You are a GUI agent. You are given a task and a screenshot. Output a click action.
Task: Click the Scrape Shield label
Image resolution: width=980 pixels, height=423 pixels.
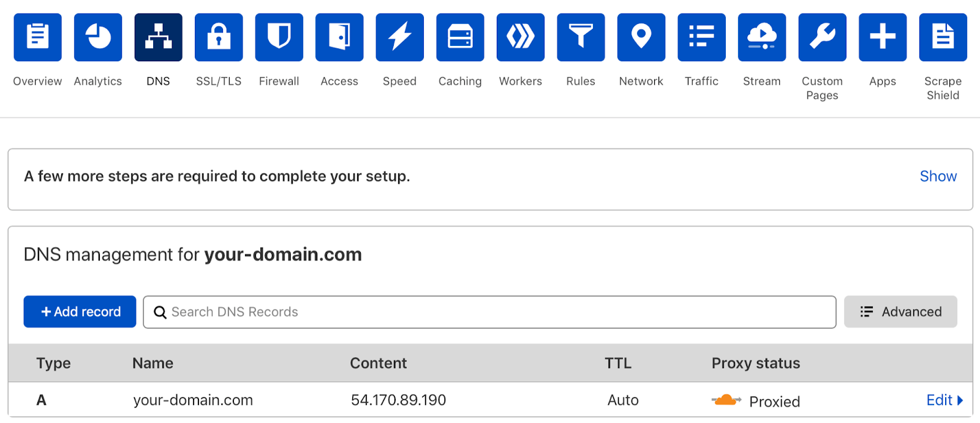click(x=943, y=88)
